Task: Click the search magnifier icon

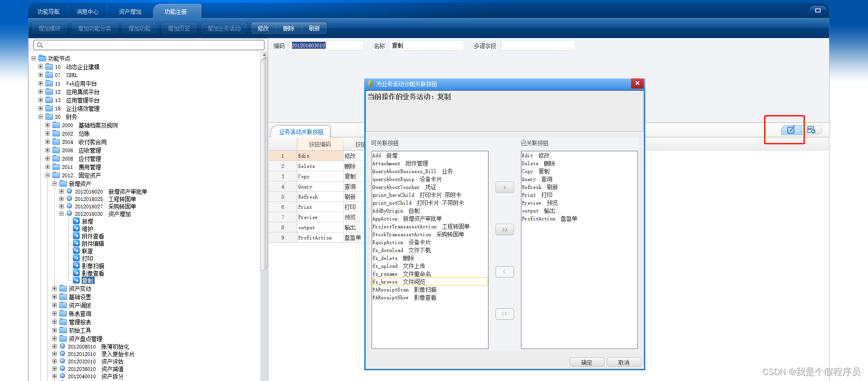Action: tap(40, 45)
